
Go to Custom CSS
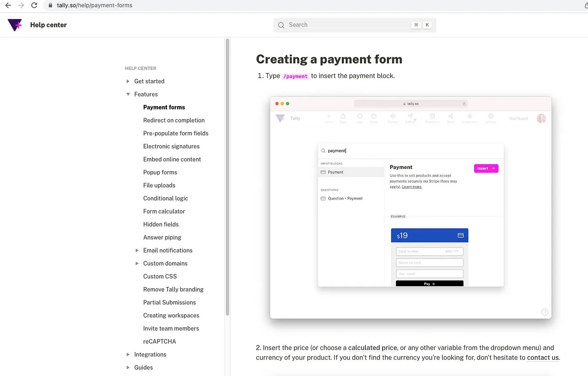(x=160, y=277)
